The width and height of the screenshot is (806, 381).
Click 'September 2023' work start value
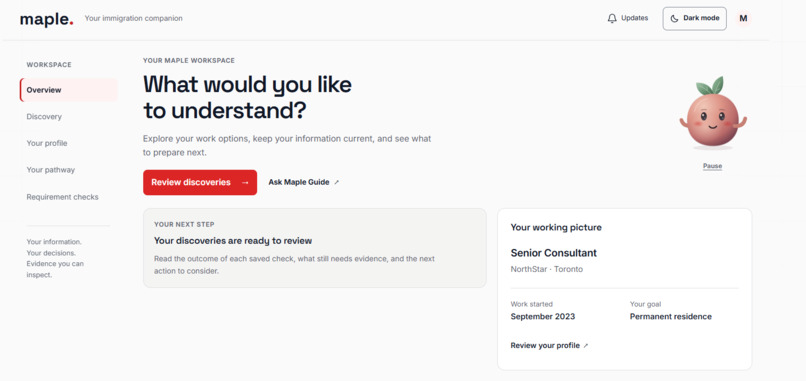click(x=543, y=317)
